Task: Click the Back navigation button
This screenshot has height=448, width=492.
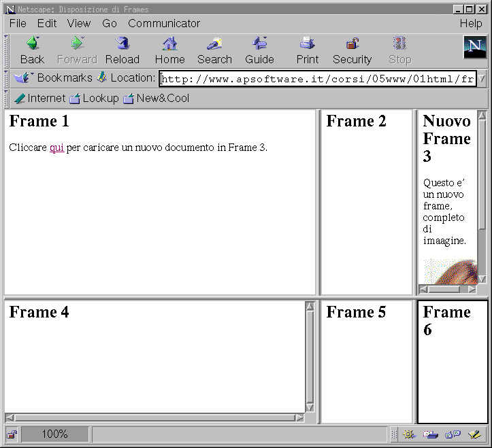Action: click(x=32, y=51)
